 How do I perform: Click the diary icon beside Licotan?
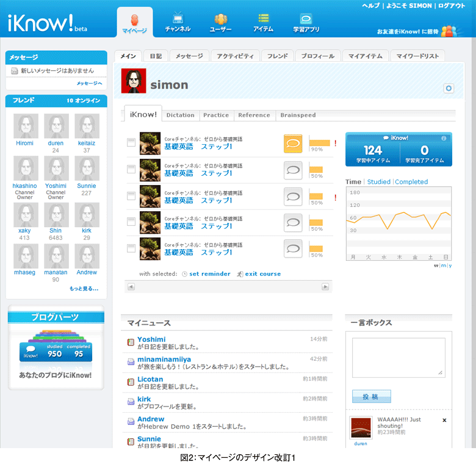(x=131, y=382)
